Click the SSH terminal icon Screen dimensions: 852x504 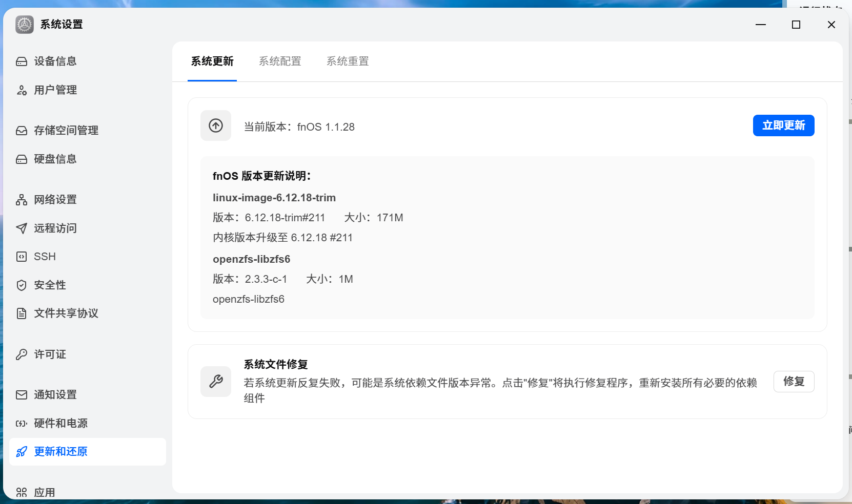click(x=22, y=257)
